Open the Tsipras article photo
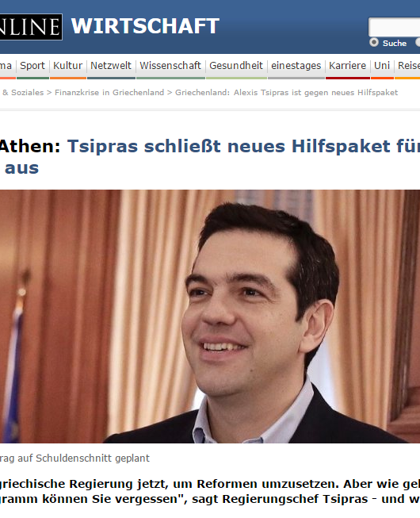The image size is (420, 518). [x=210, y=317]
